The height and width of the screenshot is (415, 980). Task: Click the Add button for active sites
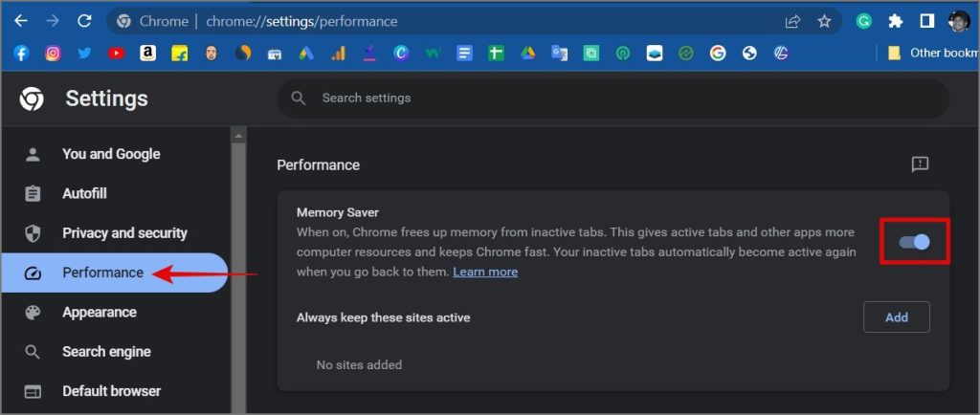896,317
